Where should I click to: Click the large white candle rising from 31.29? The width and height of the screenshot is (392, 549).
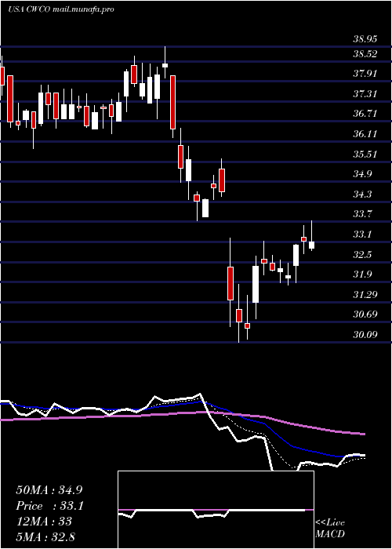(256, 284)
